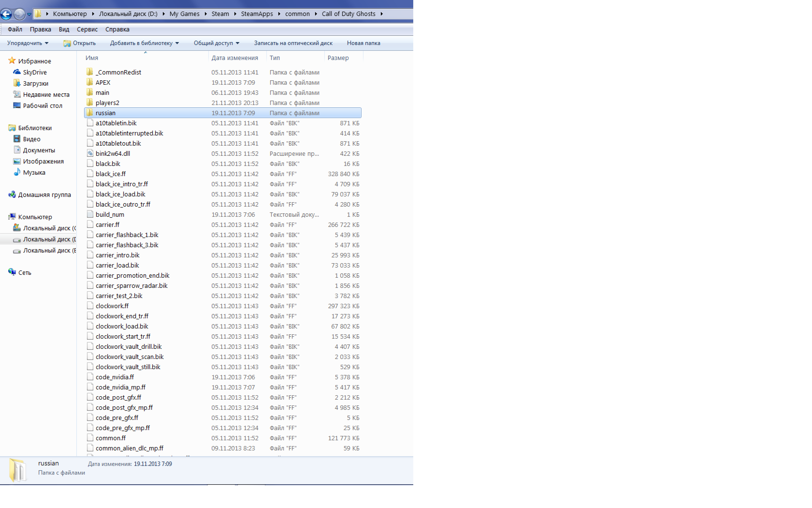Click the folder icon in address bar
812x508 pixels.
pos(38,14)
